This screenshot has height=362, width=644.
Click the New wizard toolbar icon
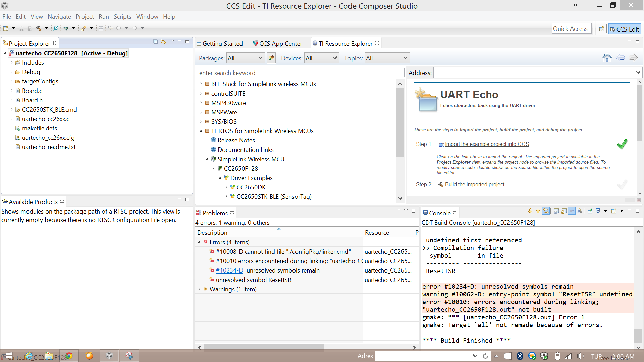[6, 28]
